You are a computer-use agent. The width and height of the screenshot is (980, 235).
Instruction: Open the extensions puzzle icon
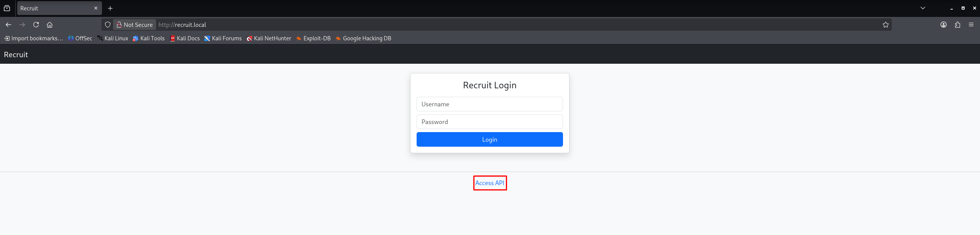coord(957,25)
